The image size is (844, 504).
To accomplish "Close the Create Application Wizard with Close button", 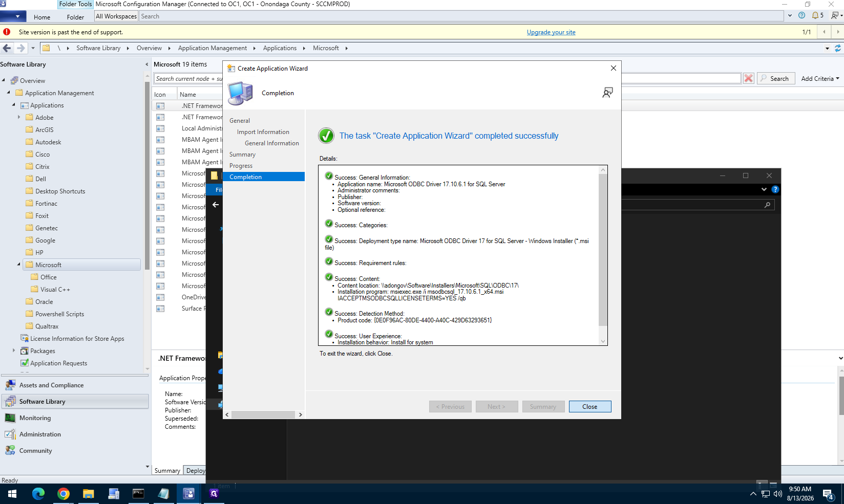I will coord(589,407).
